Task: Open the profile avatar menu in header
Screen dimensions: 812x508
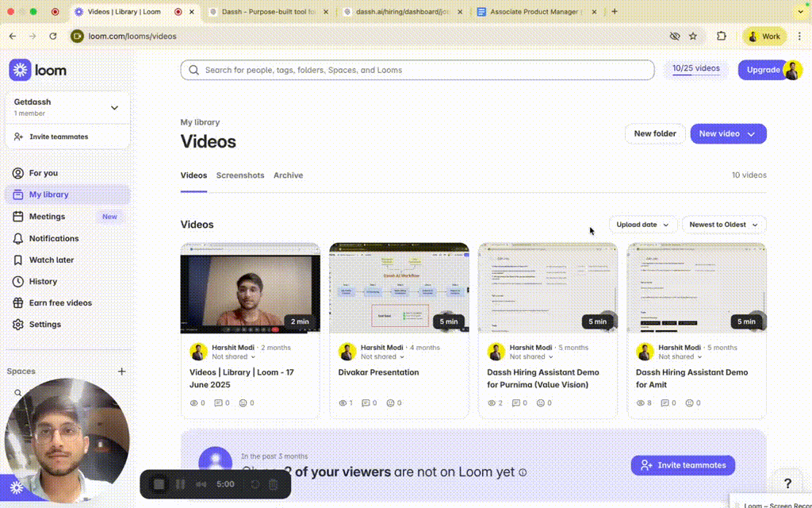Action: [793, 70]
